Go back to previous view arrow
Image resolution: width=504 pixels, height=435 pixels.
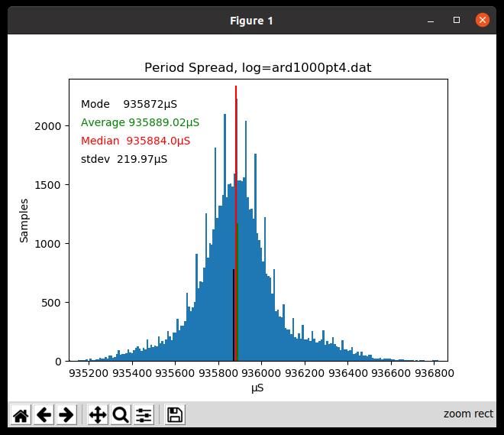(x=44, y=414)
